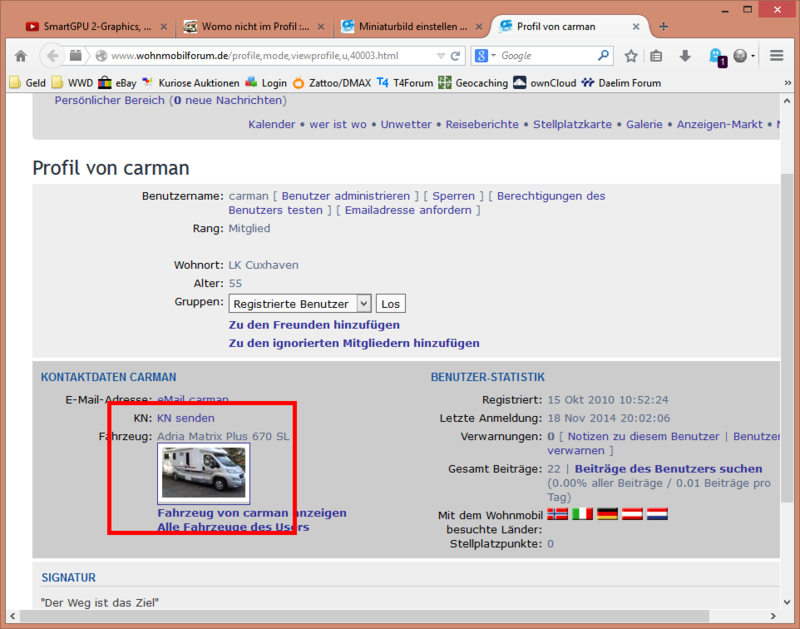The height and width of the screenshot is (629, 800).
Task: Open Persönlicher Bereich link
Action: pos(110,100)
